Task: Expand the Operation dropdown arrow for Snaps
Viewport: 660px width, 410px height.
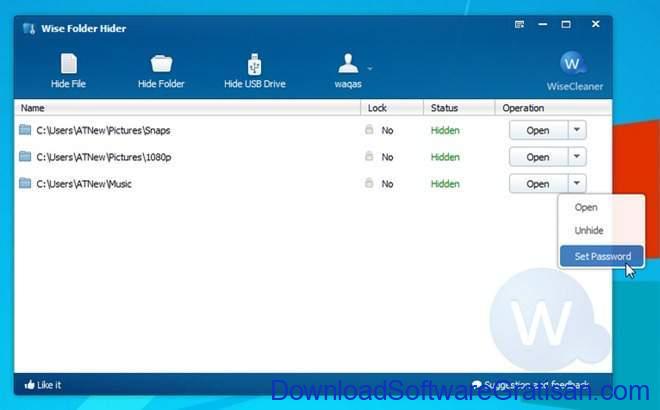Action: (577, 130)
